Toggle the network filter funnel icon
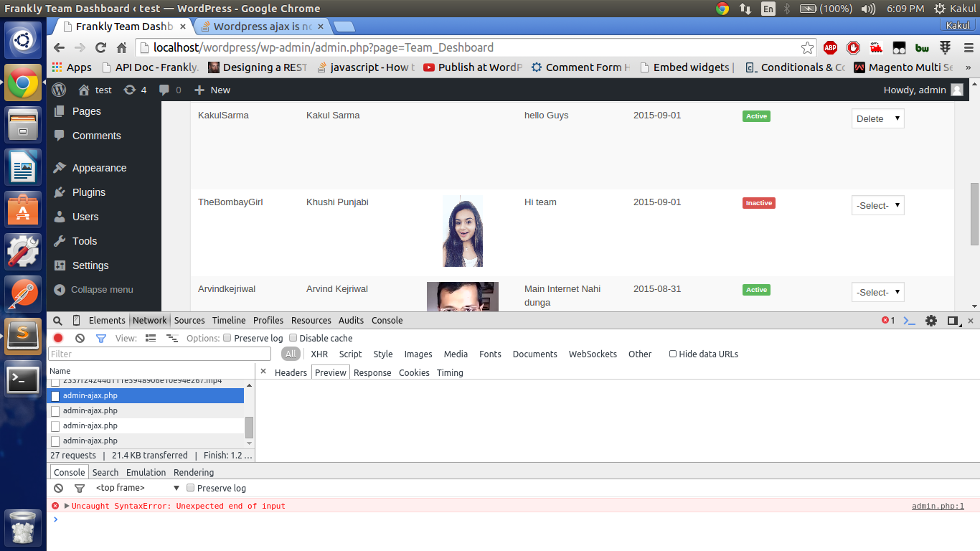Screen dimensions: 980x551 tap(101, 338)
